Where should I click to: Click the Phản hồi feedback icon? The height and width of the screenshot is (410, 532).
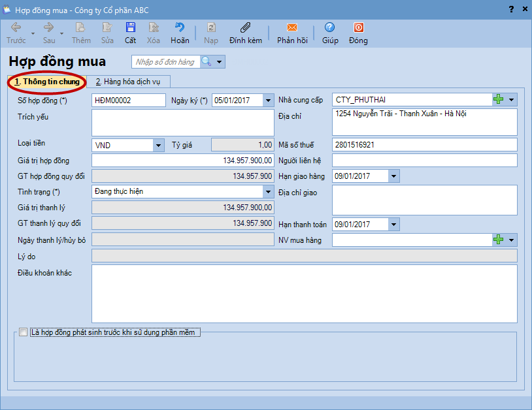pyautogui.click(x=292, y=28)
